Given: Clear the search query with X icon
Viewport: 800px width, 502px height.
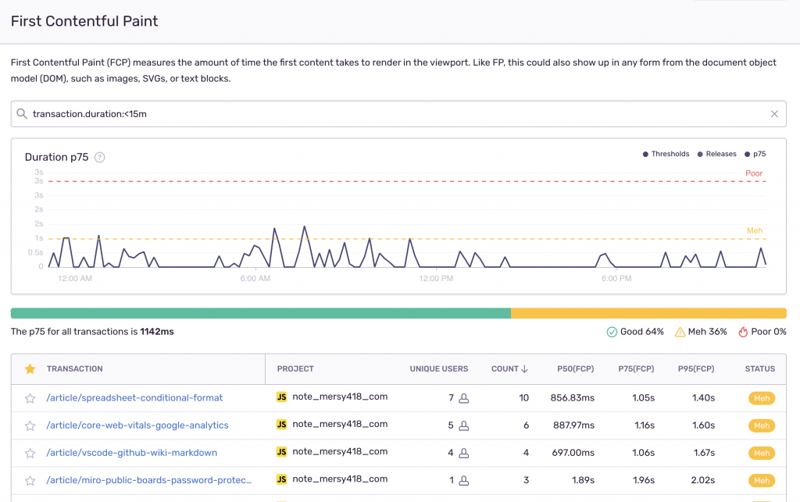Looking at the screenshot, I should (x=774, y=114).
